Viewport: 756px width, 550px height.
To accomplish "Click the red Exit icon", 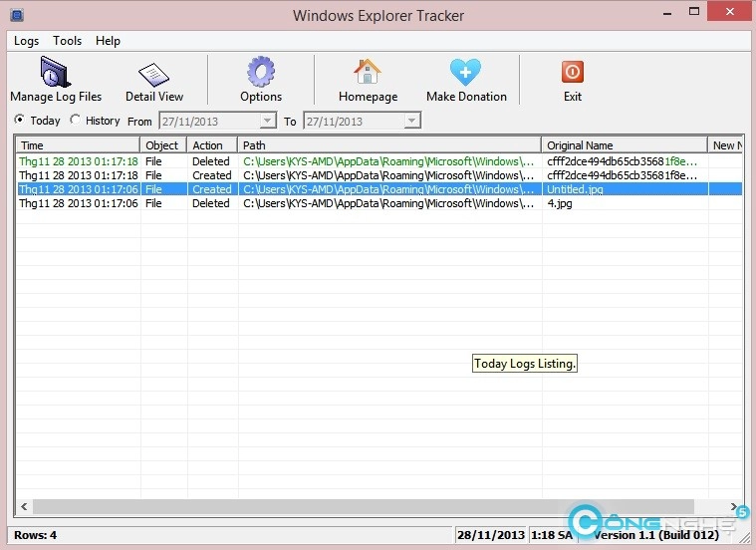I will pyautogui.click(x=573, y=72).
